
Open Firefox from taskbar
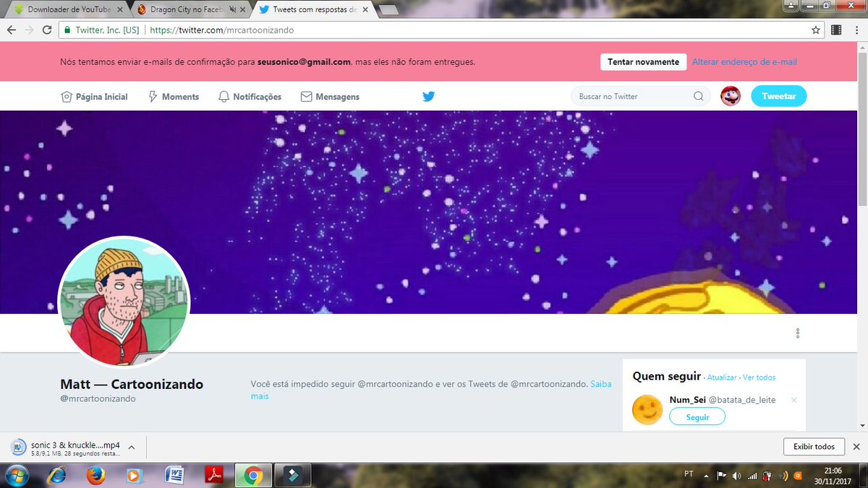95,475
